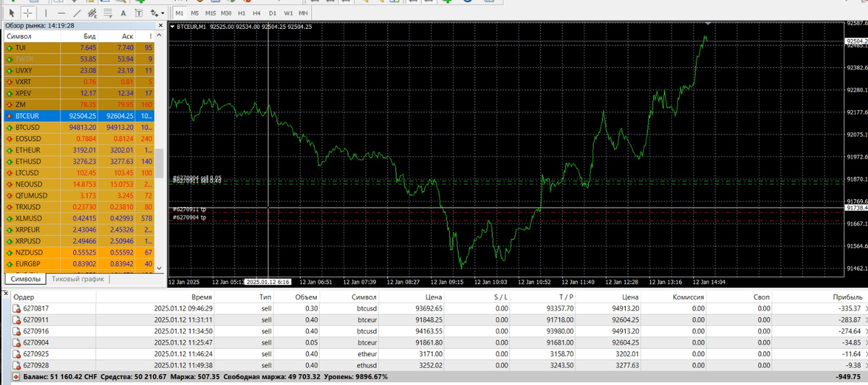Switch chart to MN timeframe
This screenshot has height=385, width=868.
[303, 13]
